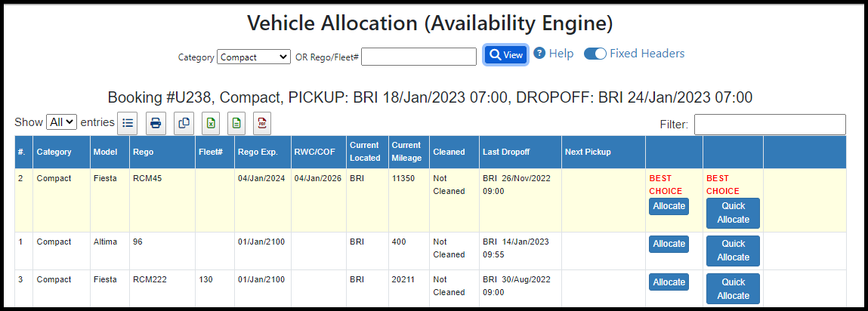Click the print table icon
This screenshot has width=868, height=311.
pyautogui.click(x=156, y=123)
